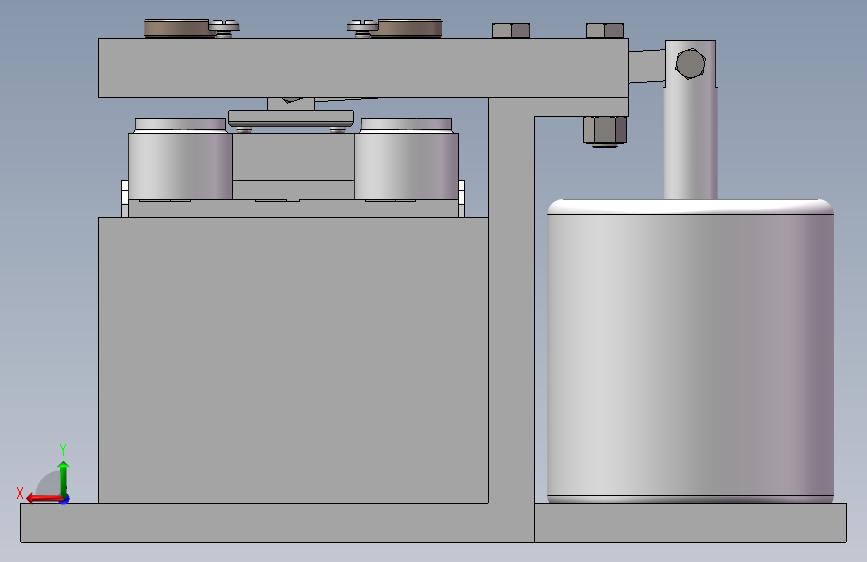867x562 pixels.
Task: Select the large cylinder on the right
Action: pos(690,351)
